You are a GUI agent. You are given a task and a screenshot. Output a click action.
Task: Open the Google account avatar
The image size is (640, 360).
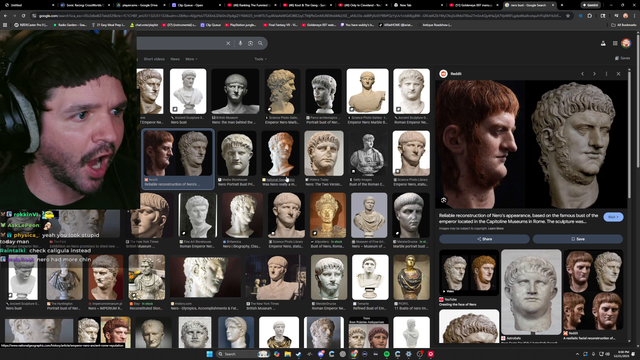click(x=626, y=43)
